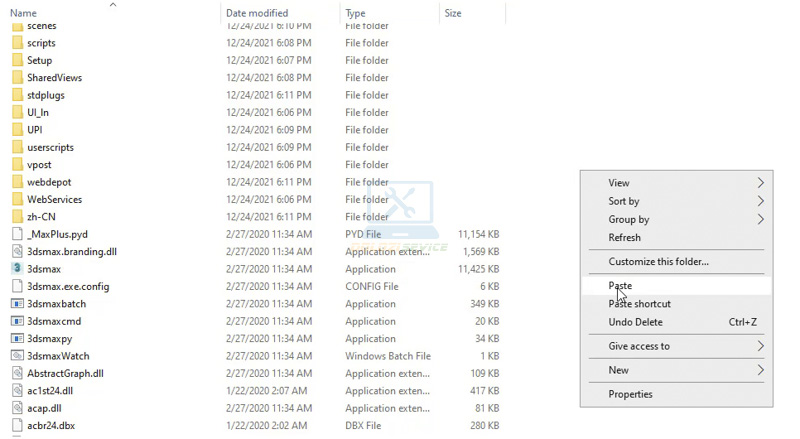Click the 11,425 KB size value
800x439 pixels.
pyautogui.click(x=479, y=269)
